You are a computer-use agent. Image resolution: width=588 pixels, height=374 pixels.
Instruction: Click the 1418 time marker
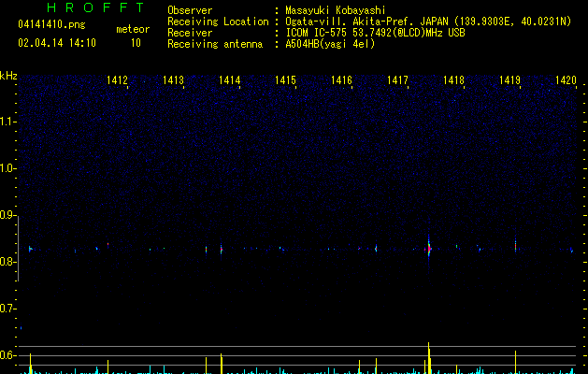pyautogui.click(x=453, y=80)
